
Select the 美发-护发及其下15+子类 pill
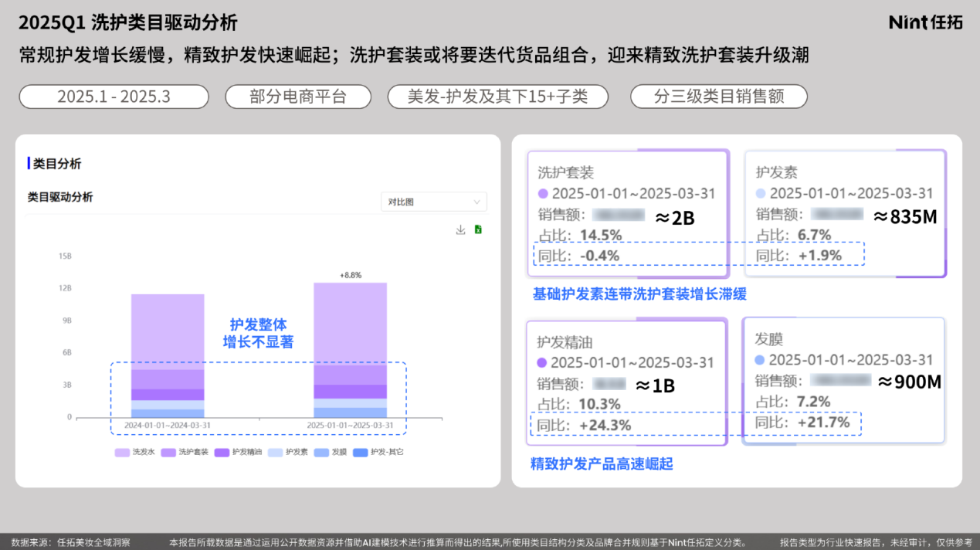coord(497,97)
